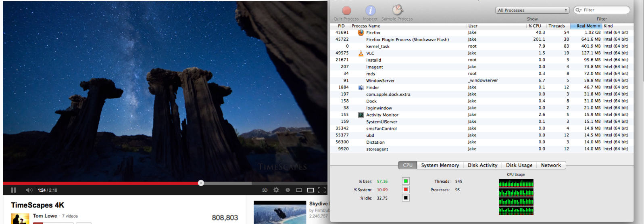Enter fullscreen video mode icon
644x224 pixels.
[322, 190]
